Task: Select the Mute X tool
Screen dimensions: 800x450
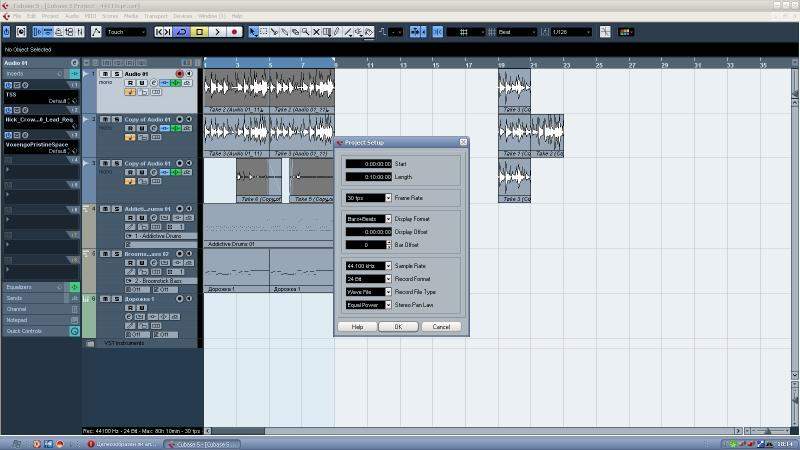Action: coord(316,32)
